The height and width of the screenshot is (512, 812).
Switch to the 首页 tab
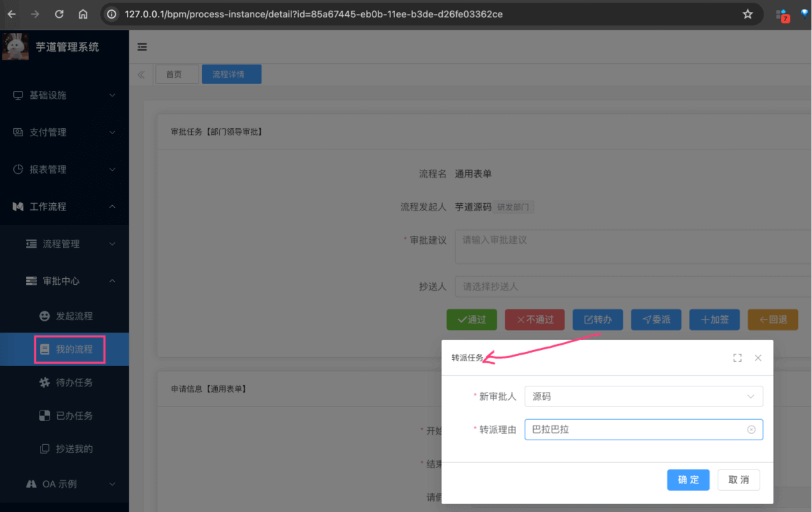174,74
